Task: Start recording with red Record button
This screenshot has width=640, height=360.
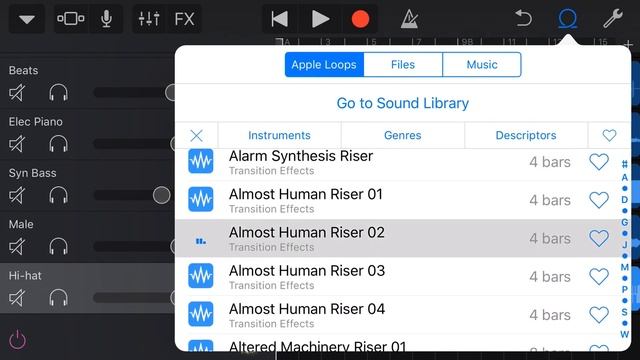Action: coord(360,19)
